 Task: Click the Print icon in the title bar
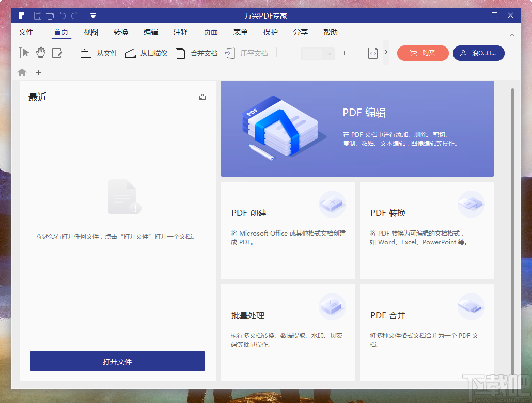click(50, 15)
